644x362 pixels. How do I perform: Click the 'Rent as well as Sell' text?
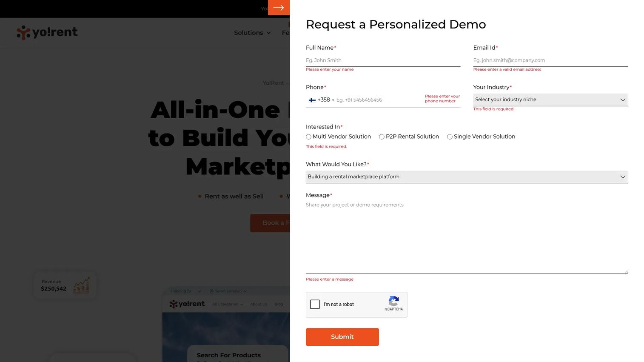[x=234, y=197]
